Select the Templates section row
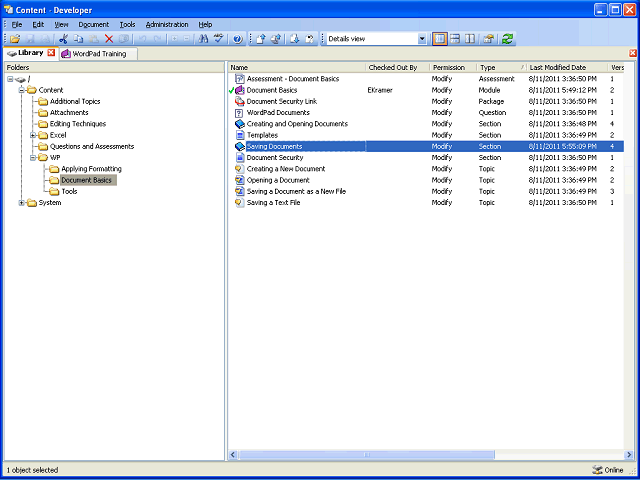The height and width of the screenshot is (480, 640). pyautogui.click(x=426, y=135)
